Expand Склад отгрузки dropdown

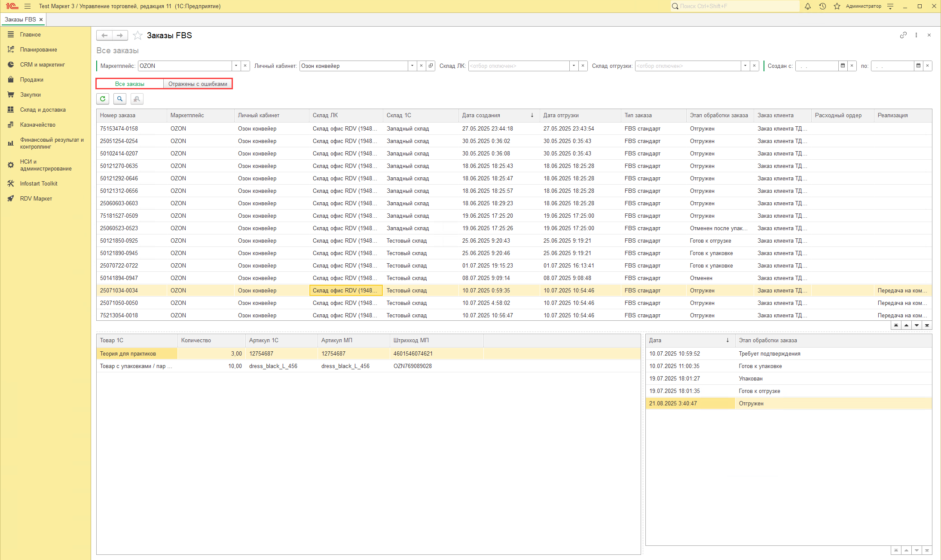745,66
